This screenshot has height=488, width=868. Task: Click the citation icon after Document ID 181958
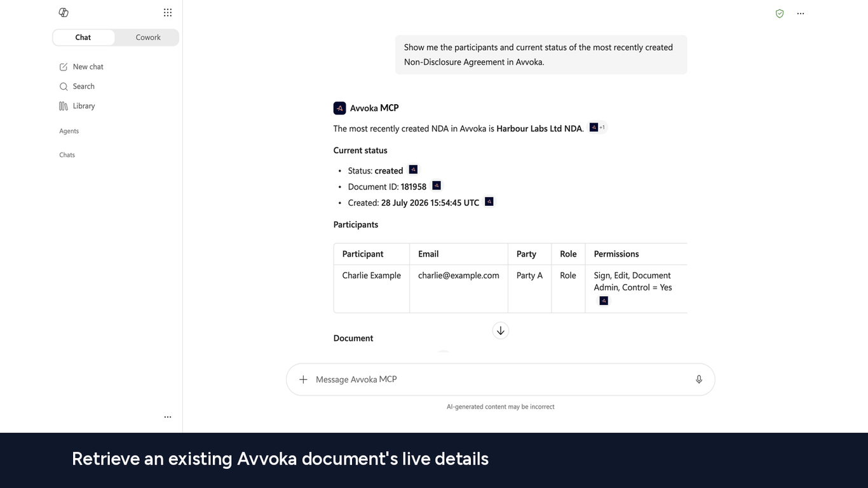437,186
